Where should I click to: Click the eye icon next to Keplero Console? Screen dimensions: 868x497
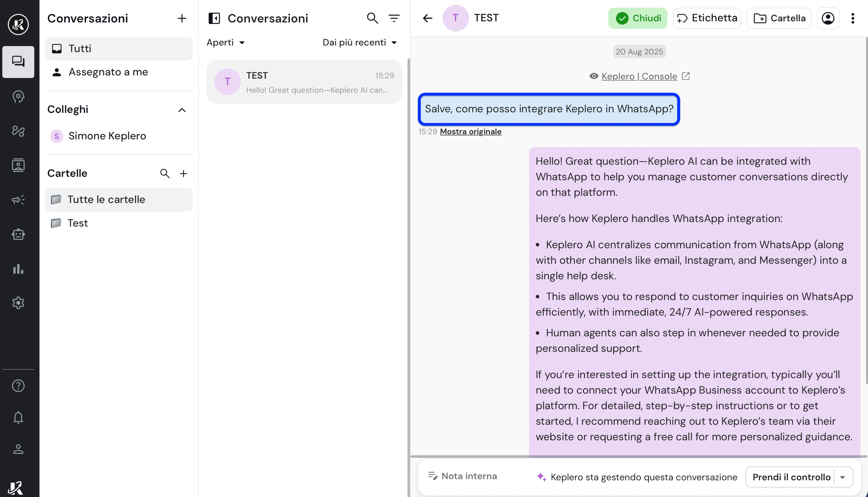click(x=594, y=76)
